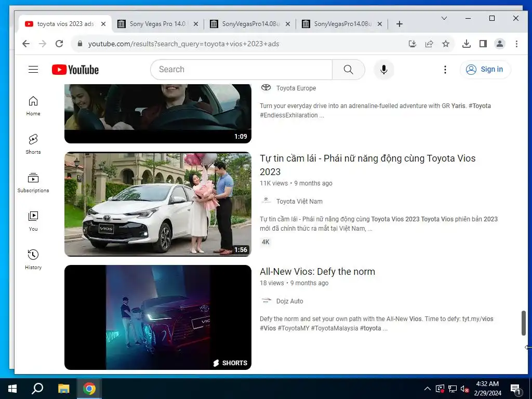This screenshot has width=532, height=399.
Task: Open the YouTube hamburger guide menu
Action: [33, 70]
